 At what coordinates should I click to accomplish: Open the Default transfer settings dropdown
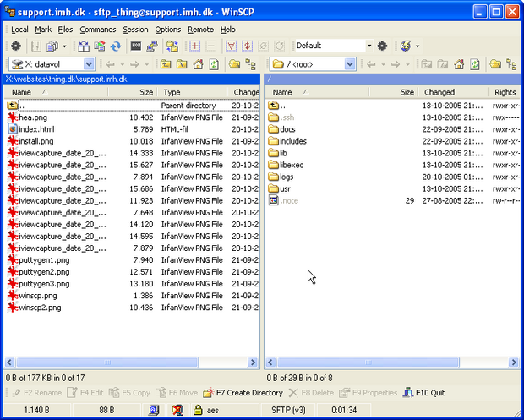pos(368,46)
